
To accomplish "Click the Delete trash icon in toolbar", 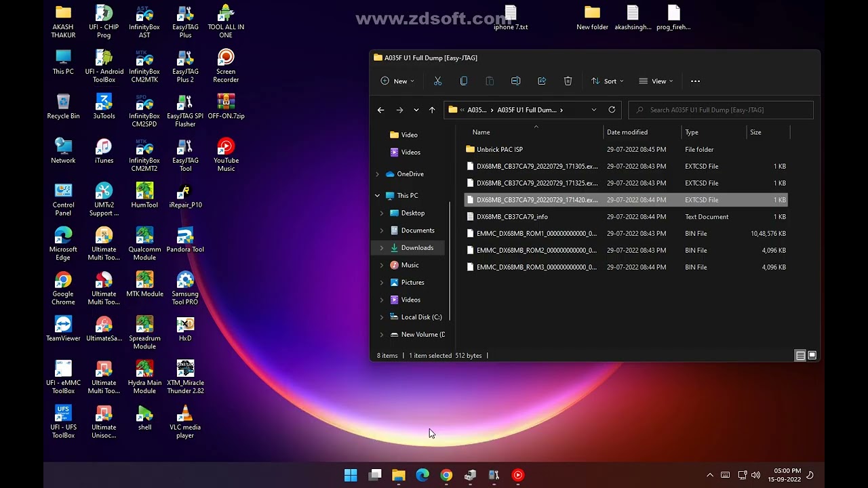I will click(x=568, y=81).
